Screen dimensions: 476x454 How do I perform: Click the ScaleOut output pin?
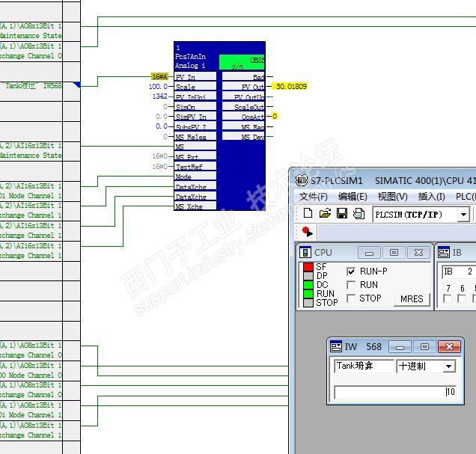pos(243,106)
